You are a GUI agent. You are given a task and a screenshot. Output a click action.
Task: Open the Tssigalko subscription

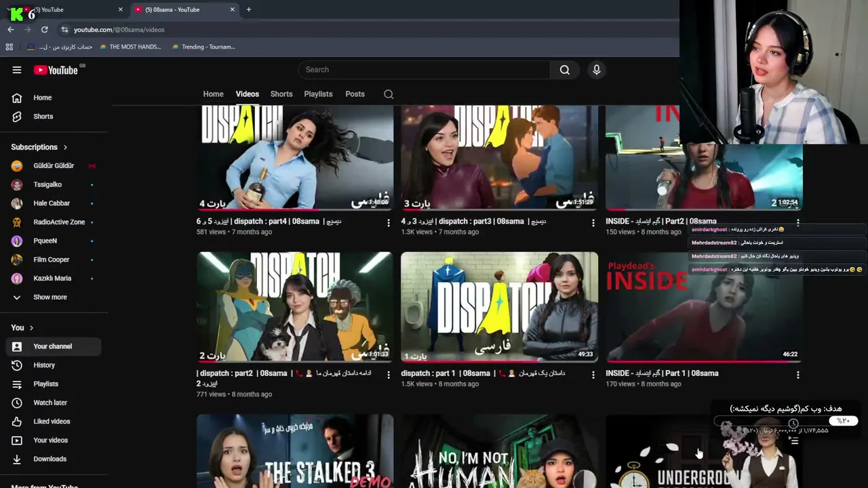pyautogui.click(x=54, y=184)
